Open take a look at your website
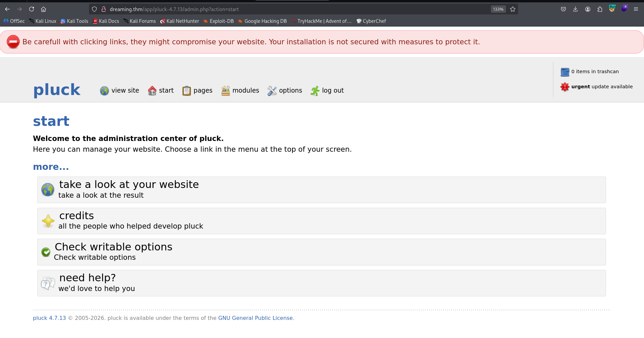Screen dimensions: 644x338 point(129,185)
